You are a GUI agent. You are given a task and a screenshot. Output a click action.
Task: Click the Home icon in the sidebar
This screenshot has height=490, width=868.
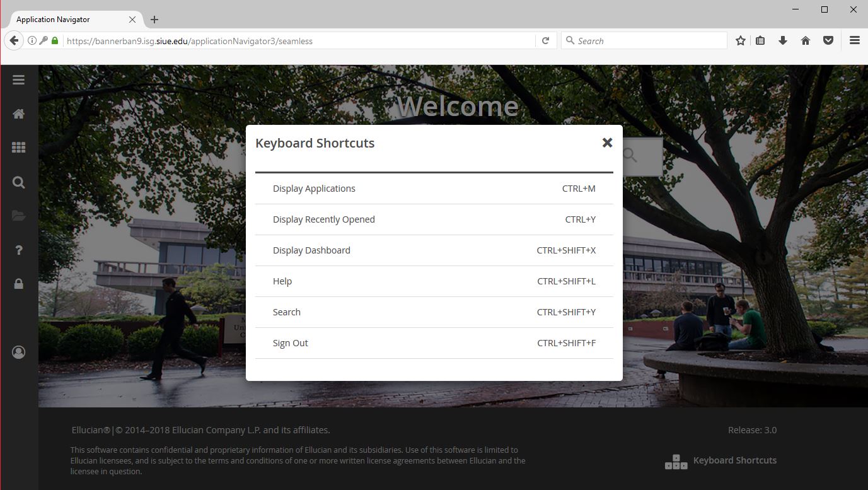click(x=18, y=114)
